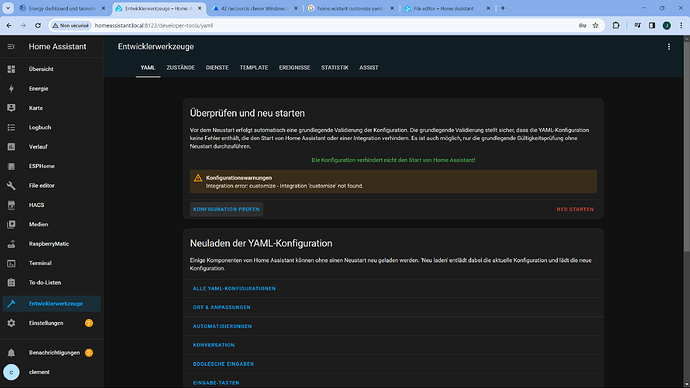This screenshot has height=388, width=690.
Task: Close the Entwicklerwerkzeuge browser tab
Action: click(199, 8)
